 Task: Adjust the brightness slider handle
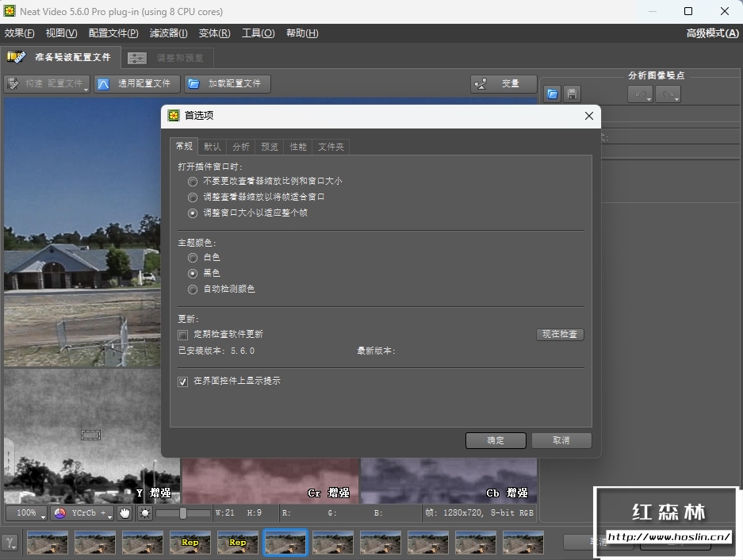point(183,513)
